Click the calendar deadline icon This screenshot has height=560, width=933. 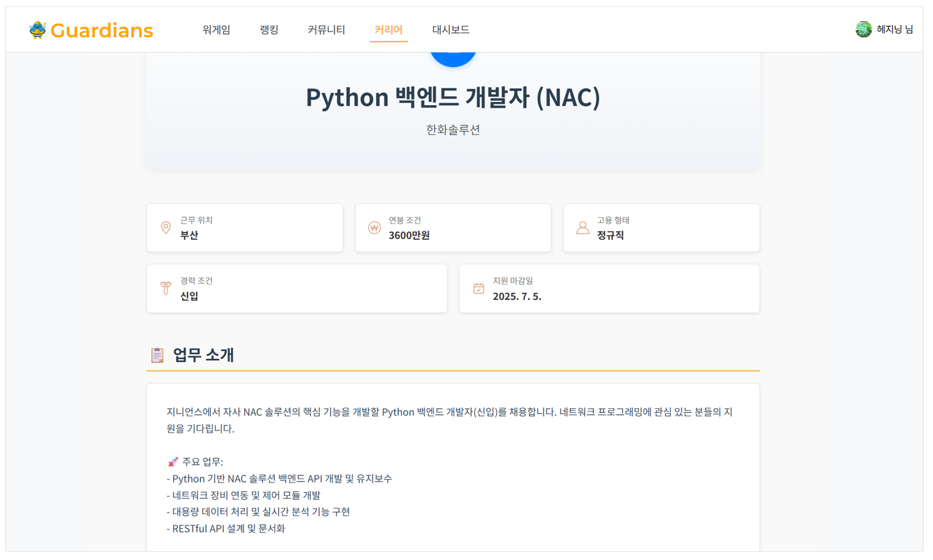479,288
